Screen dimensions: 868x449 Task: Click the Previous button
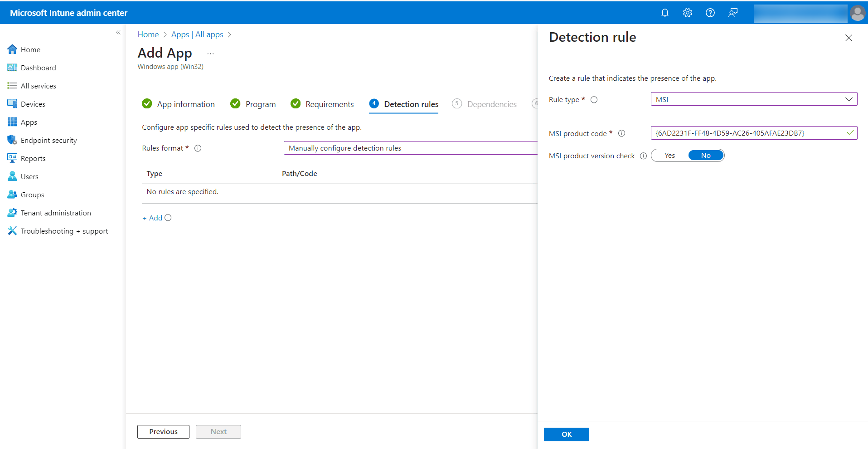tap(163, 432)
